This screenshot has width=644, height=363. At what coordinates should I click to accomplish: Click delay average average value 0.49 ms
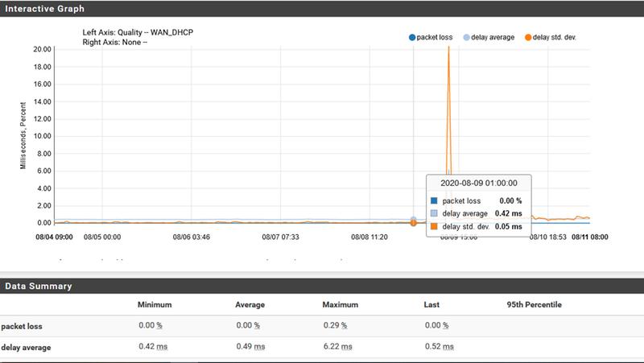[x=250, y=347]
